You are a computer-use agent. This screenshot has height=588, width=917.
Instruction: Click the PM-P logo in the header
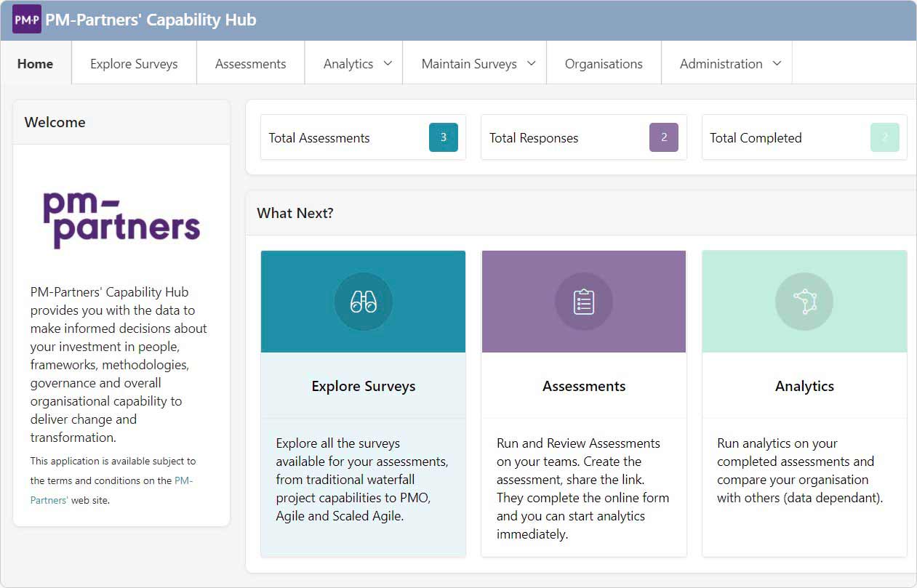[x=27, y=20]
